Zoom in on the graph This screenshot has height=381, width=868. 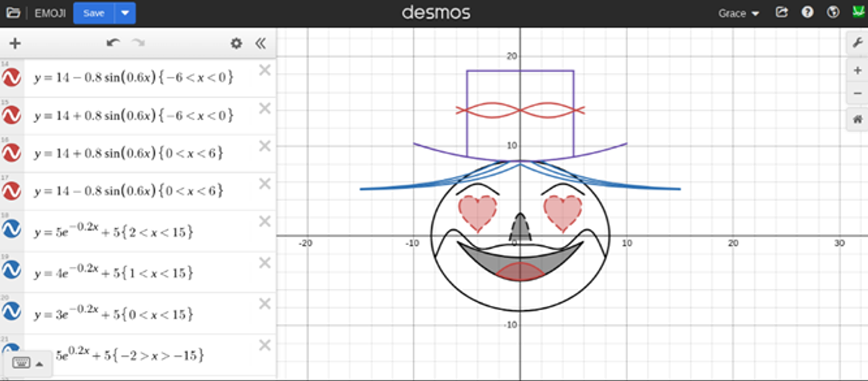point(856,70)
